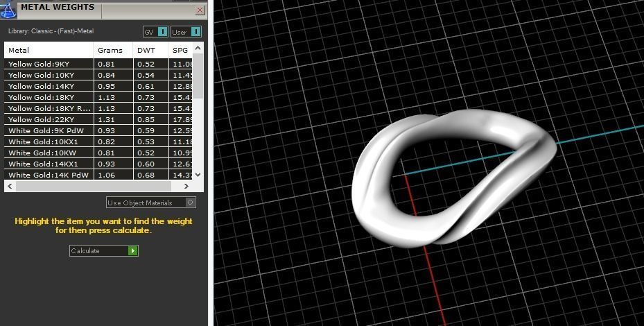Select the Yellow Gold:14KY row
Image resolution: width=644 pixels, height=326 pixels.
[x=98, y=86]
